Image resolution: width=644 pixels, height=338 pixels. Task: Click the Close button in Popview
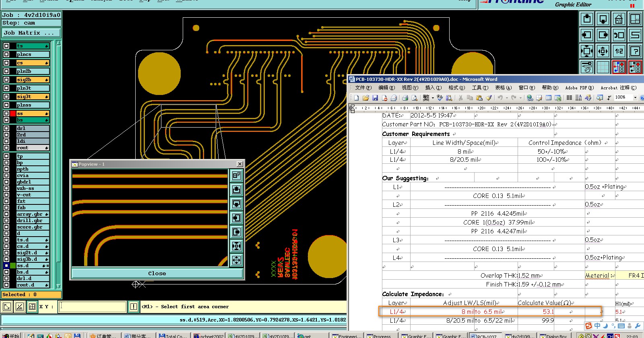coord(157,273)
